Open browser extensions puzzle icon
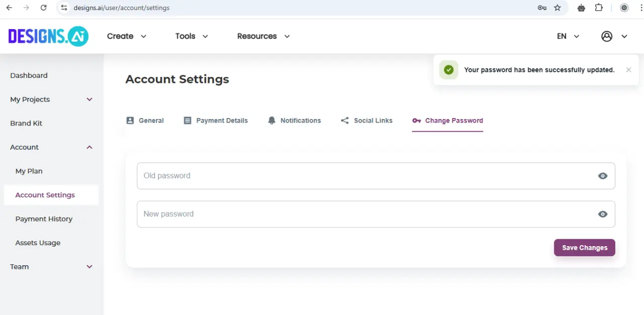The image size is (644, 315). pyautogui.click(x=599, y=8)
